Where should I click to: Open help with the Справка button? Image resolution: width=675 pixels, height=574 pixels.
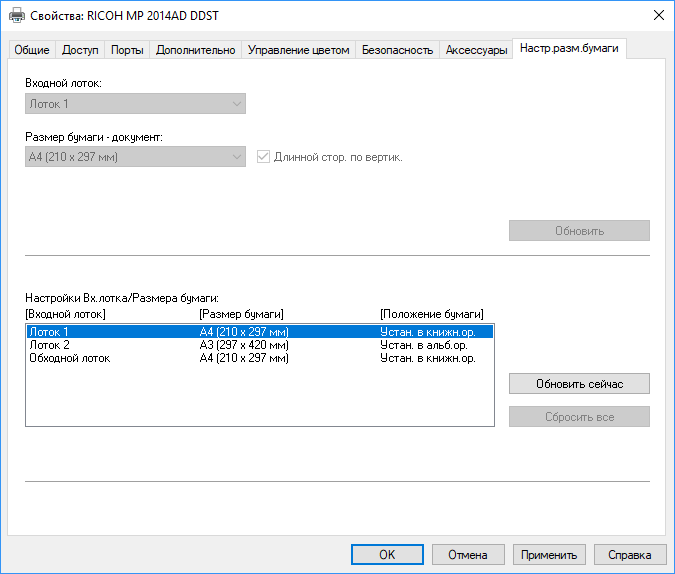click(x=630, y=554)
